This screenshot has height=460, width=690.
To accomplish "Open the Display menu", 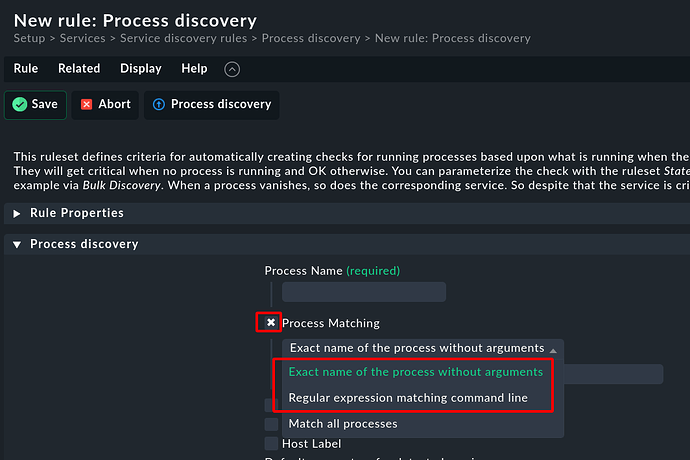I will [141, 69].
